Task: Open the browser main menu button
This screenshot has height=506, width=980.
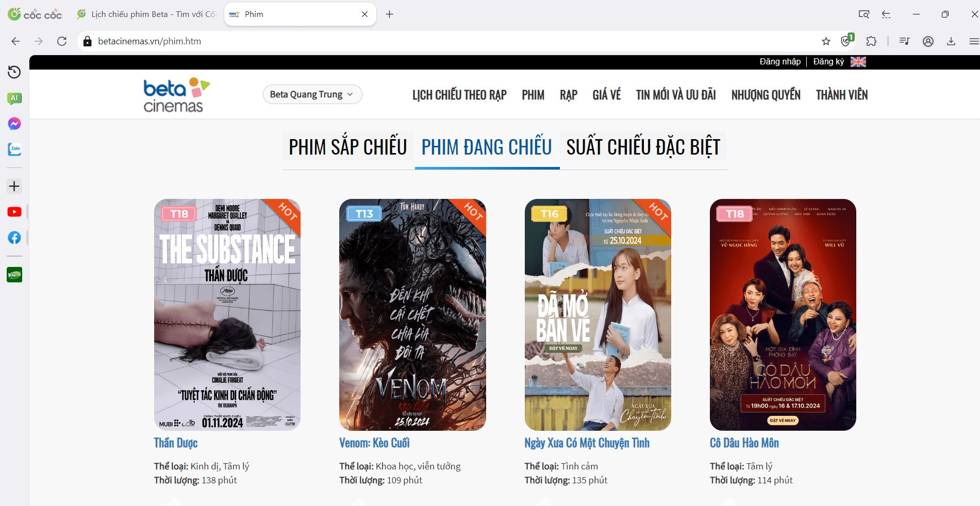Action: 973,41
